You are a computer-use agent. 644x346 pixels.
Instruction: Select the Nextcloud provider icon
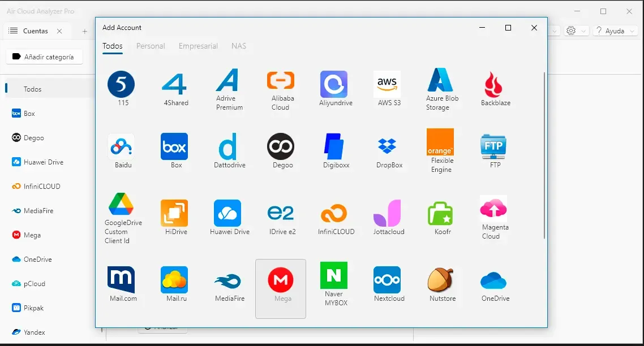click(387, 279)
